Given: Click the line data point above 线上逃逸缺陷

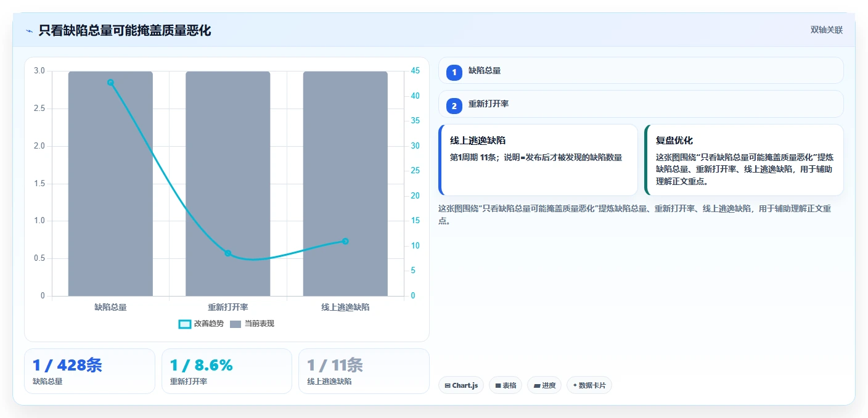Looking at the screenshot, I should coord(345,241).
